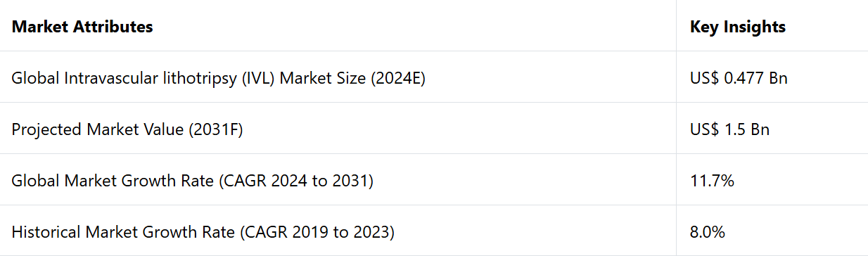Select the Global Market Growth Rate row label

coord(192,181)
